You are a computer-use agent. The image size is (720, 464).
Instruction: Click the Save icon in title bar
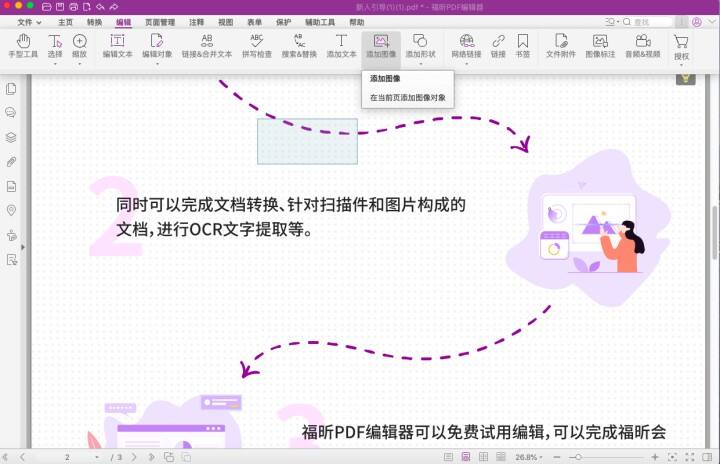[60, 6]
